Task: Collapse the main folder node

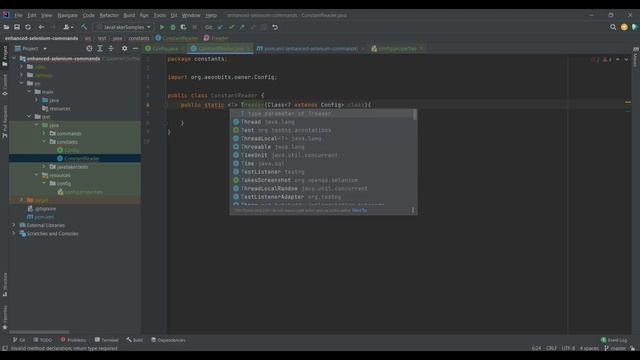Action: pos(29,92)
